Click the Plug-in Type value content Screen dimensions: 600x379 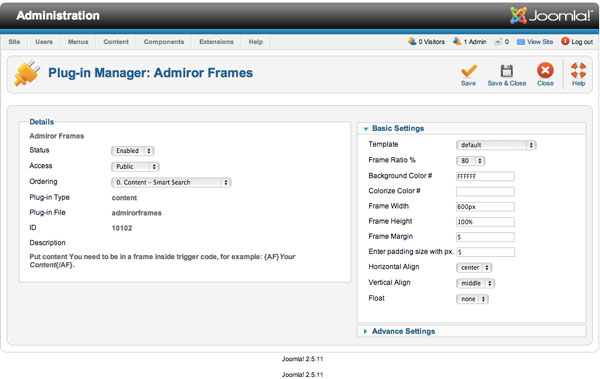click(124, 198)
